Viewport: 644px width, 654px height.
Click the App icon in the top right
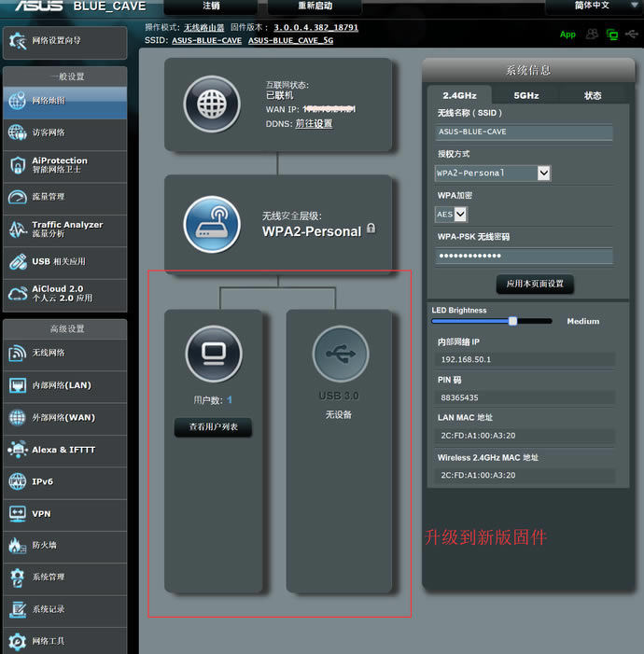(x=567, y=35)
